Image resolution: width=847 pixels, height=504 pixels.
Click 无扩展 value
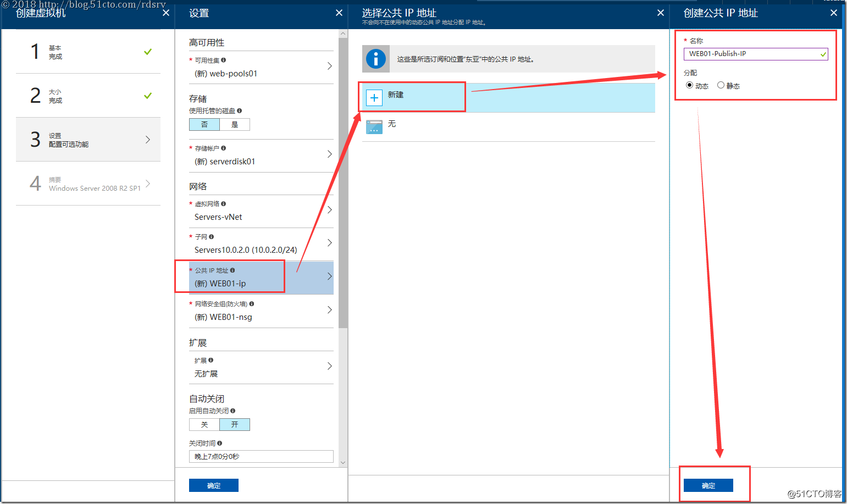tap(206, 374)
